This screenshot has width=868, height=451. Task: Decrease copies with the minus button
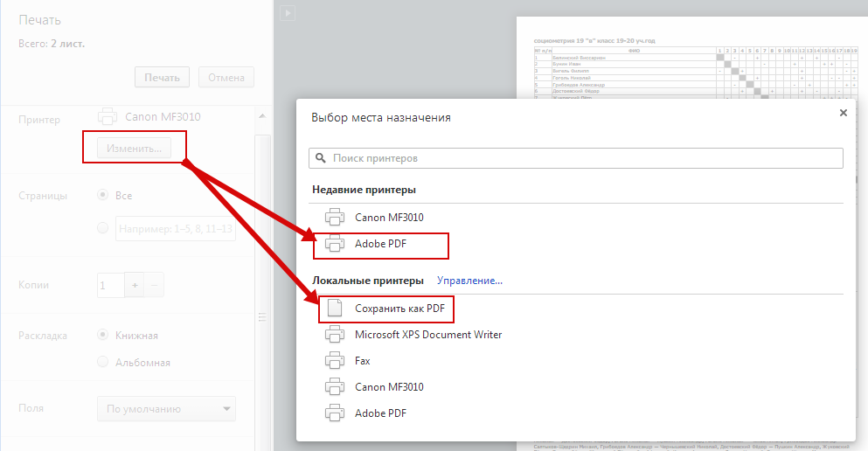click(154, 285)
